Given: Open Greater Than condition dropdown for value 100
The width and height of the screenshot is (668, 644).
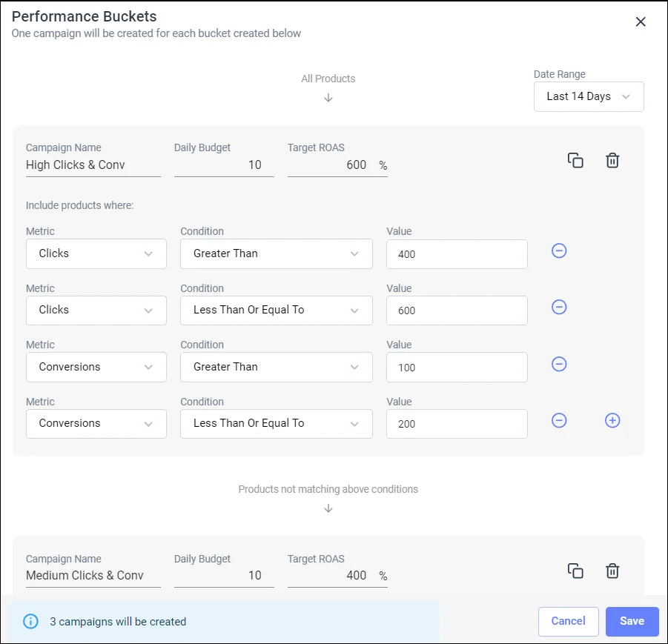Looking at the screenshot, I should point(276,367).
